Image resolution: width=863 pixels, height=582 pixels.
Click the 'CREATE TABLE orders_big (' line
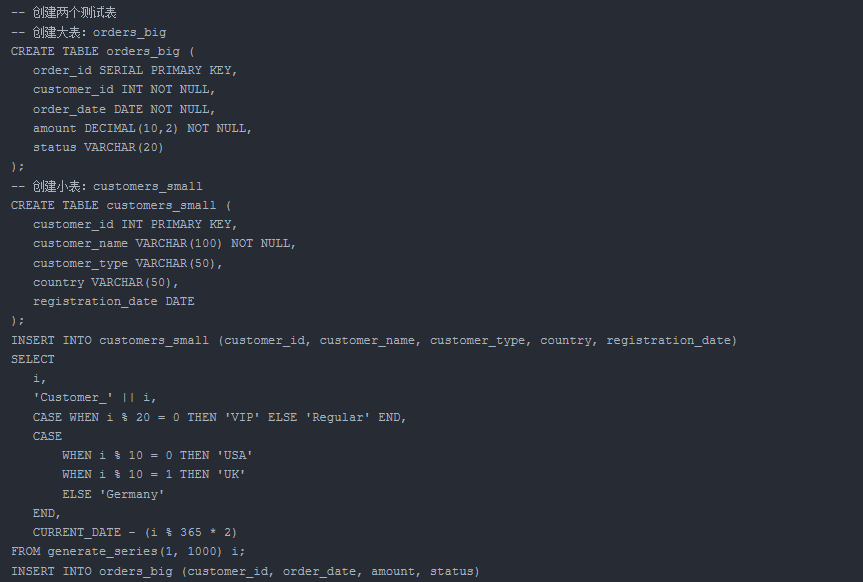(x=103, y=51)
